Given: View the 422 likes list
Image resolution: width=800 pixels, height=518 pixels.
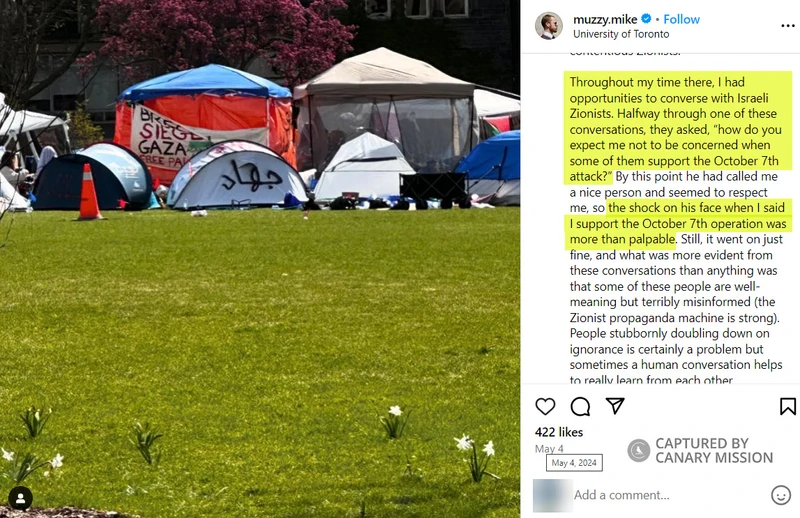Looking at the screenshot, I should 559,432.
